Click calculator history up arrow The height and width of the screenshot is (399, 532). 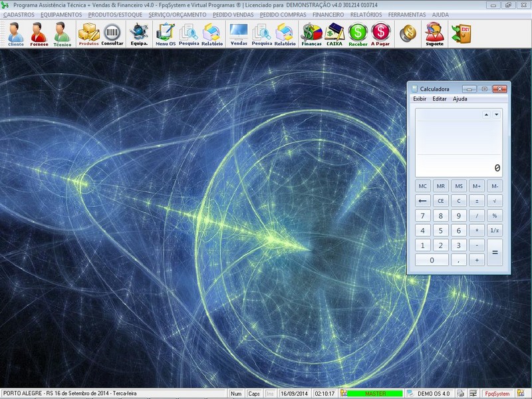pyautogui.click(x=487, y=114)
